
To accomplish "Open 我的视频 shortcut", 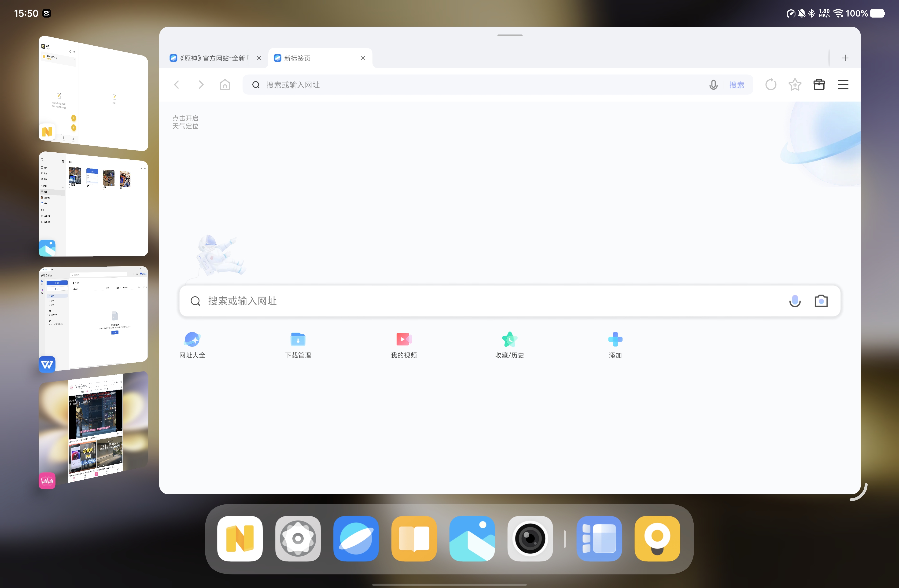I will click(x=404, y=344).
